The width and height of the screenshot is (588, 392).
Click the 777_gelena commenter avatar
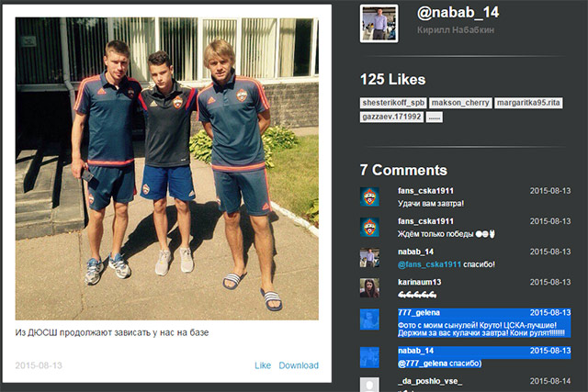369,319
